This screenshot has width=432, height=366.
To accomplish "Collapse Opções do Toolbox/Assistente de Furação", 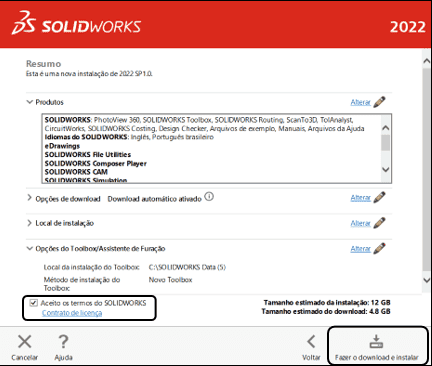I will 30,248.
